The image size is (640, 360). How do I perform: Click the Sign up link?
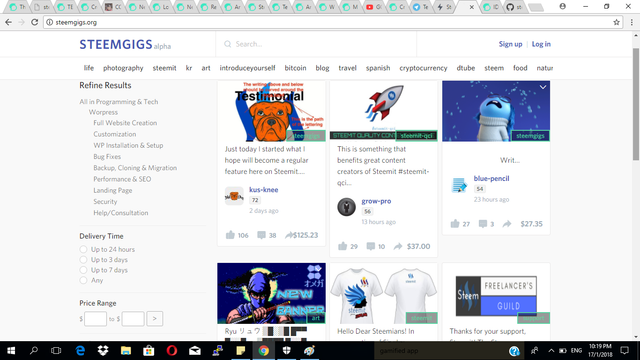[x=510, y=44]
